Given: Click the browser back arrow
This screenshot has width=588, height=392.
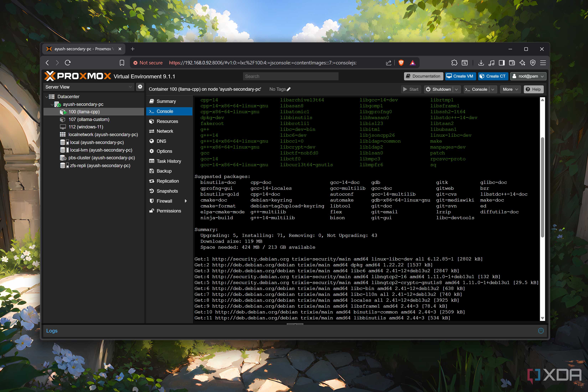Looking at the screenshot, I should (x=47, y=63).
